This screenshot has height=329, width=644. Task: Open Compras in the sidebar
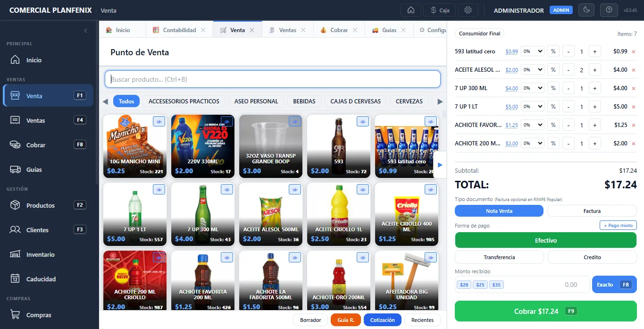(49, 315)
